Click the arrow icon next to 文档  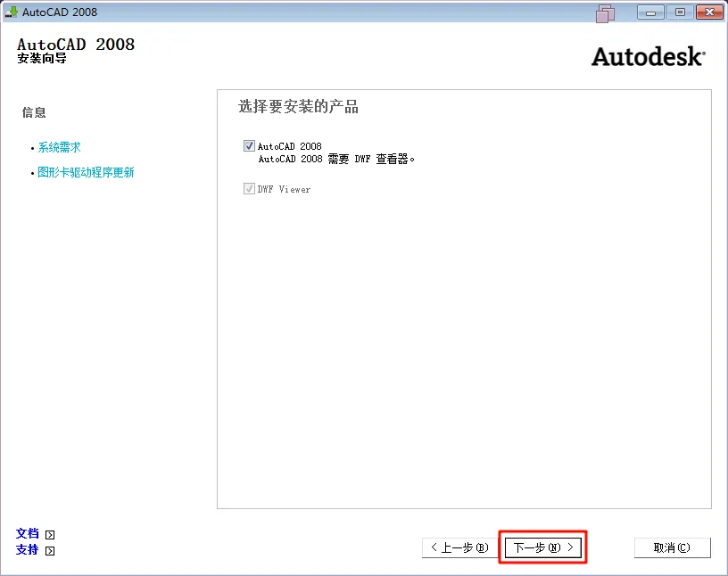tap(50, 535)
